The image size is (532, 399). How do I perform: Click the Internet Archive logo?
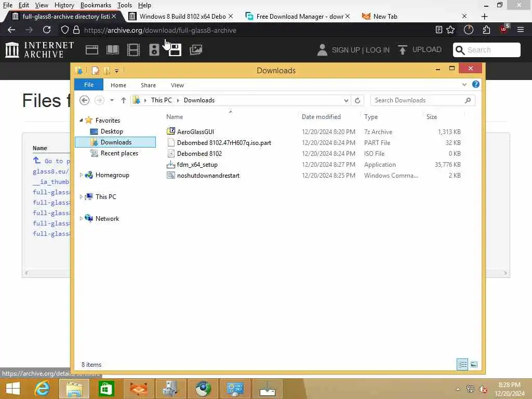(x=39, y=50)
